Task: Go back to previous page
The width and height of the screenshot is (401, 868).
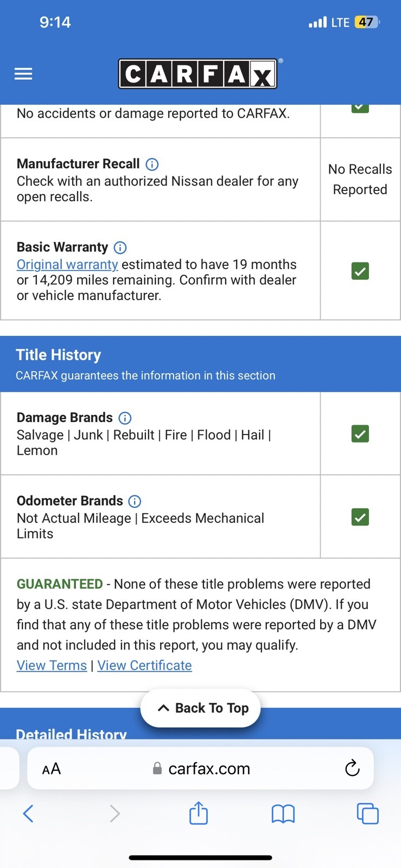Action: [28, 813]
